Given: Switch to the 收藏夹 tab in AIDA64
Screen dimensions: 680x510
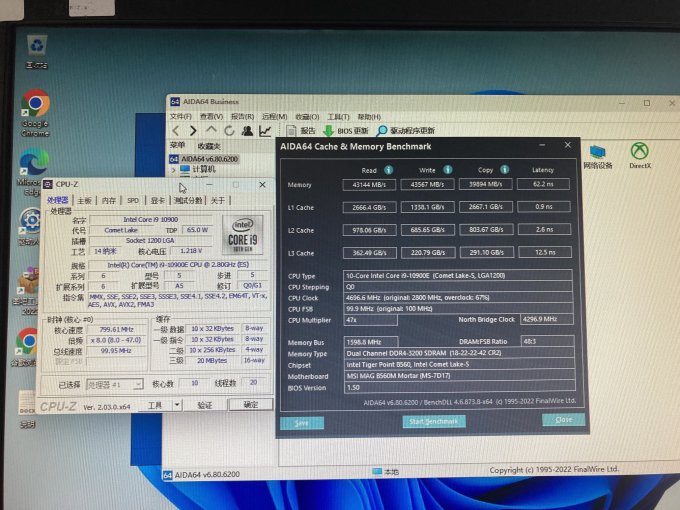Looking at the screenshot, I should (x=209, y=146).
